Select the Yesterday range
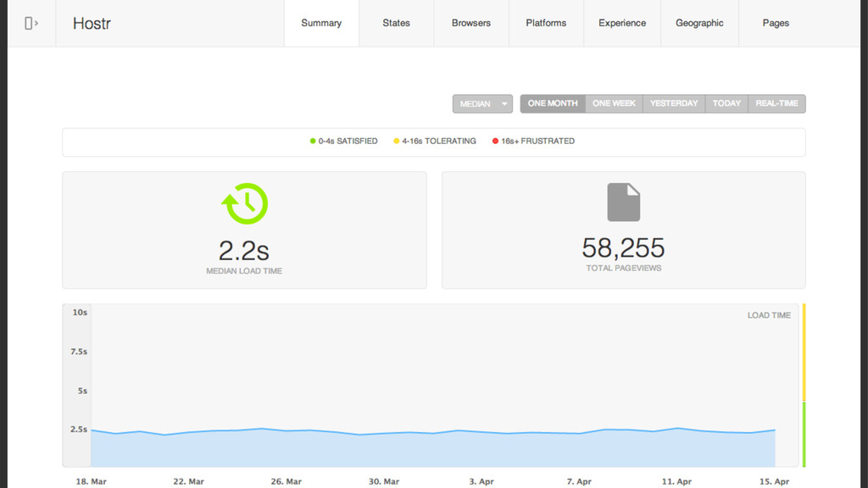The height and width of the screenshot is (488, 868). [x=674, y=103]
